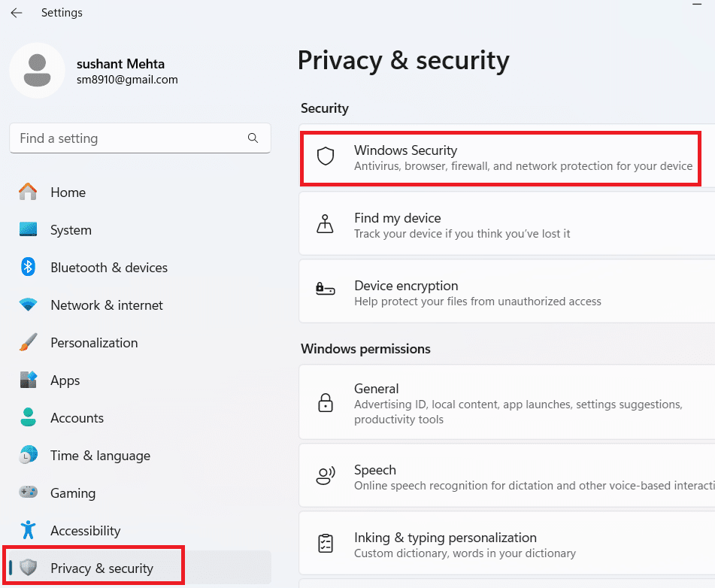The image size is (715, 588).
Task: Open Bluetooth & devices section
Action: click(x=108, y=268)
